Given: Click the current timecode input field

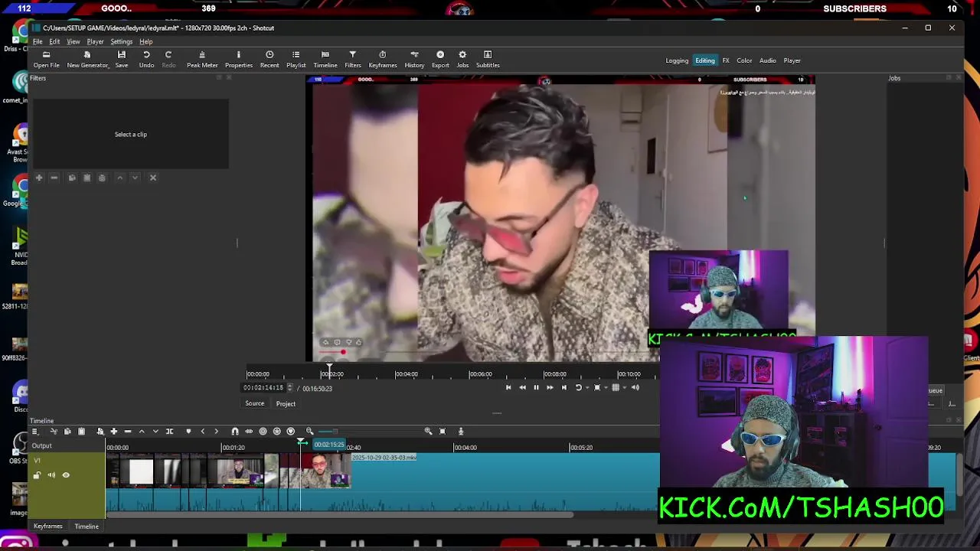Looking at the screenshot, I should point(264,388).
